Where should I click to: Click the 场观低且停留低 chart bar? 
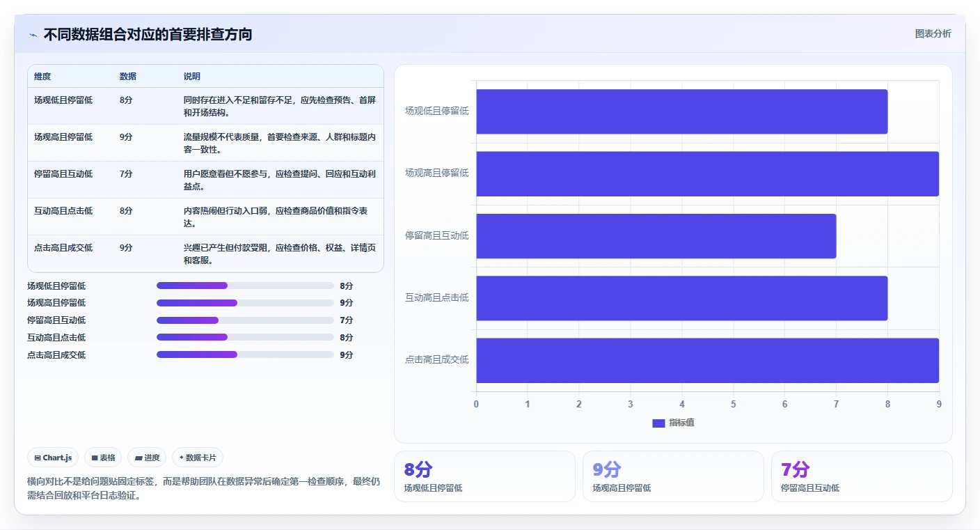[681, 111]
